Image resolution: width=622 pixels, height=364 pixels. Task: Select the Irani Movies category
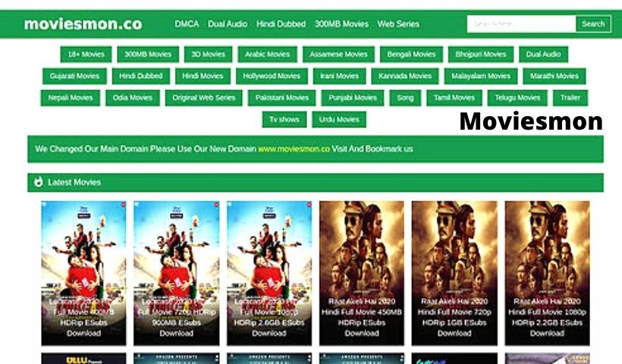pyautogui.click(x=339, y=76)
